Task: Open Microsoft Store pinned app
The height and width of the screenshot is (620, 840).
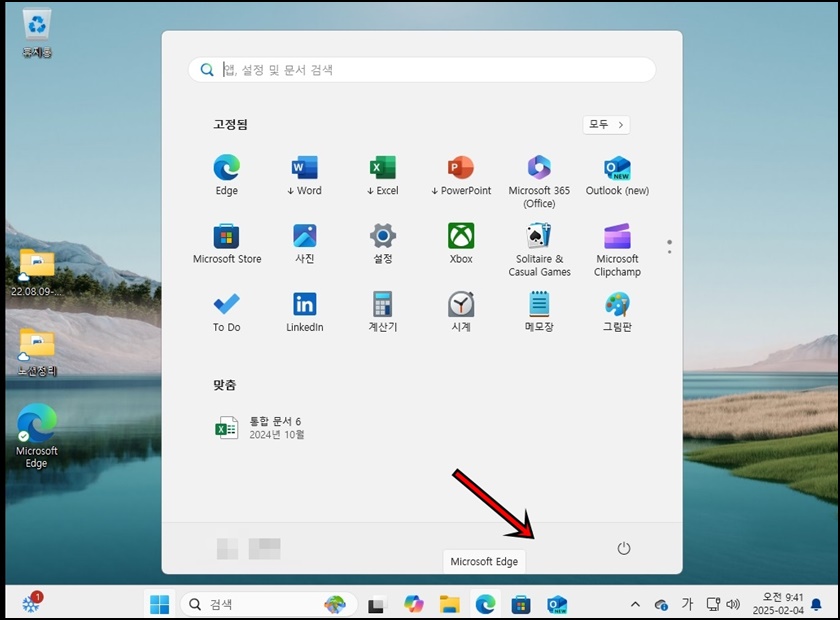Action: point(227,243)
